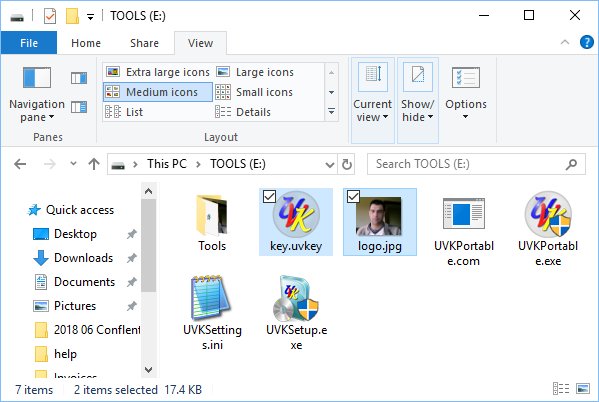Select the UVKPortable.exe file icon
Screen dimensions: 599x402
pyautogui.click(x=548, y=214)
